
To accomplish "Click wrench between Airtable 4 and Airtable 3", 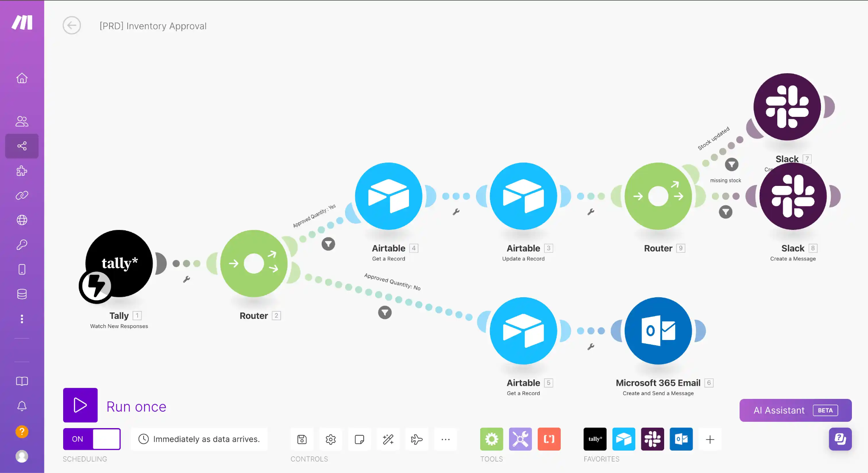I will (x=456, y=212).
